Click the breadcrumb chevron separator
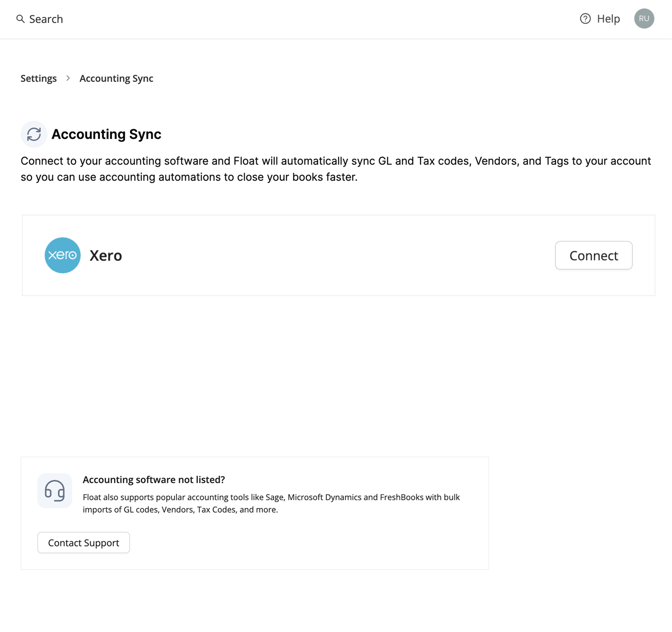This screenshot has height=632, width=672. 68,78
